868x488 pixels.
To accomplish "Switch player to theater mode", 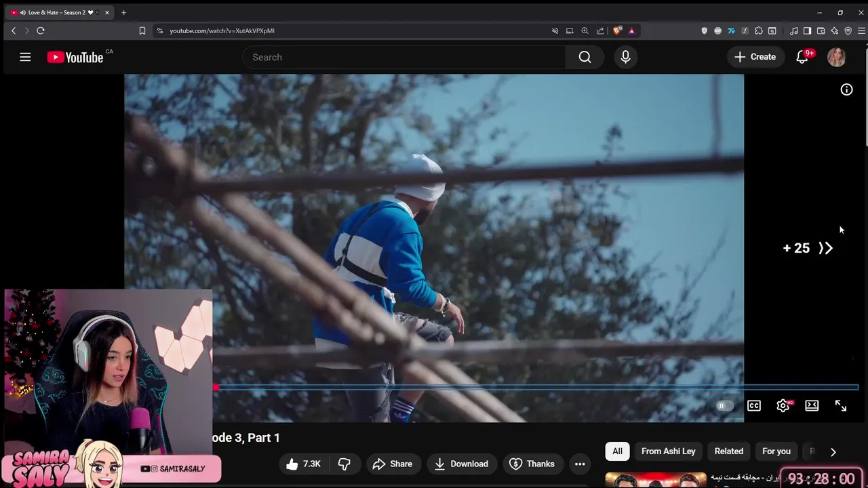I will point(812,405).
